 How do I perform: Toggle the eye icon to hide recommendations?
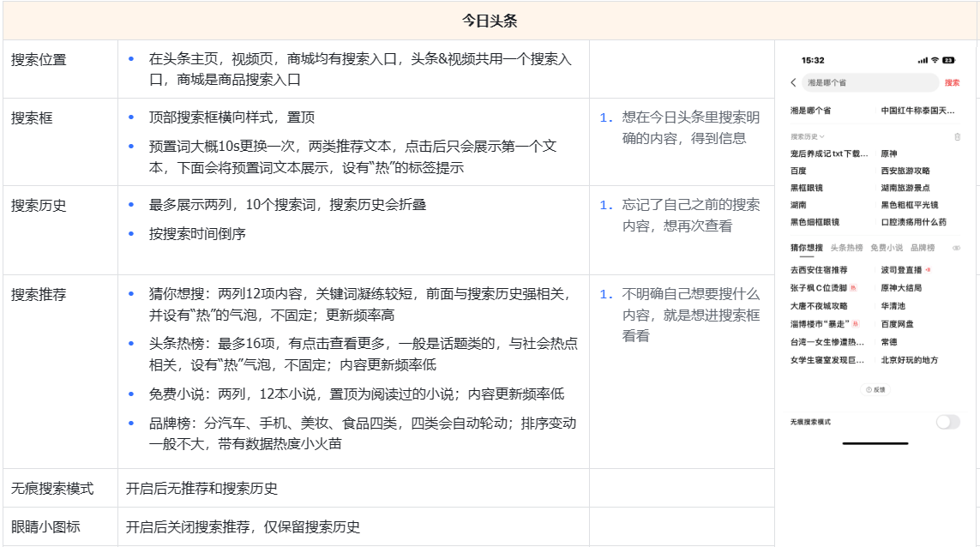[x=956, y=248]
